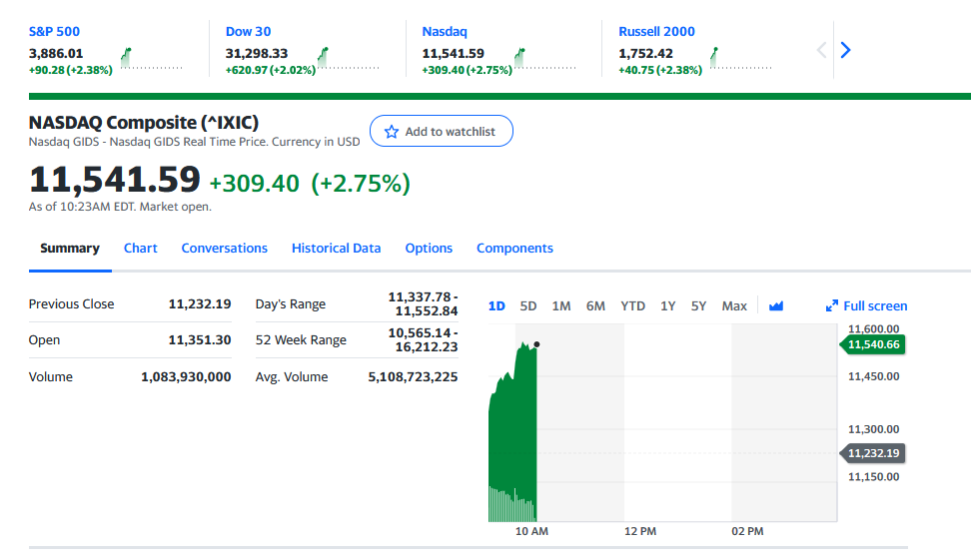Select the 1M chart range
Image resolution: width=971 pixels, height=560 pixels.
[x=561, y=305]
